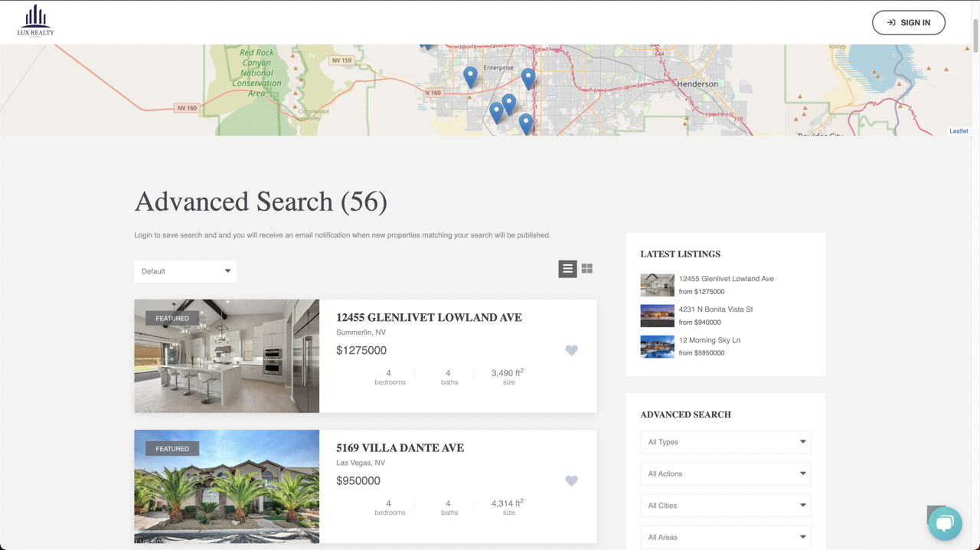Favorite 12455 Glenlivet Lowland Ave with the heart icon
This screenshot has height=550, width=980.
(571, 350)
